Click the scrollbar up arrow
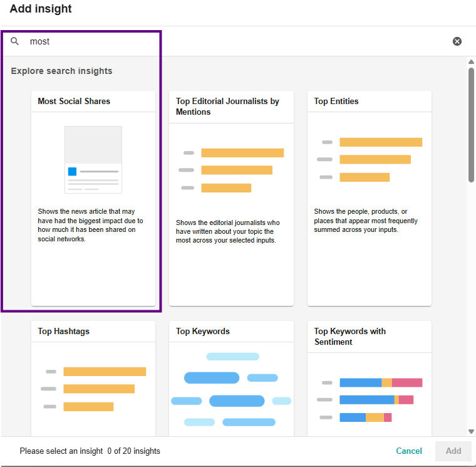The image size is (476, 467). tap(471, 61)
